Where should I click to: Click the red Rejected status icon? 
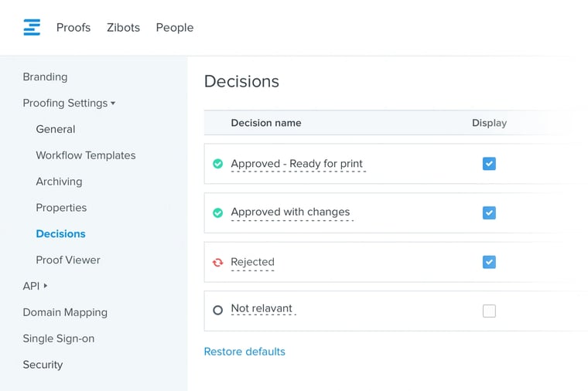[217, 262]
